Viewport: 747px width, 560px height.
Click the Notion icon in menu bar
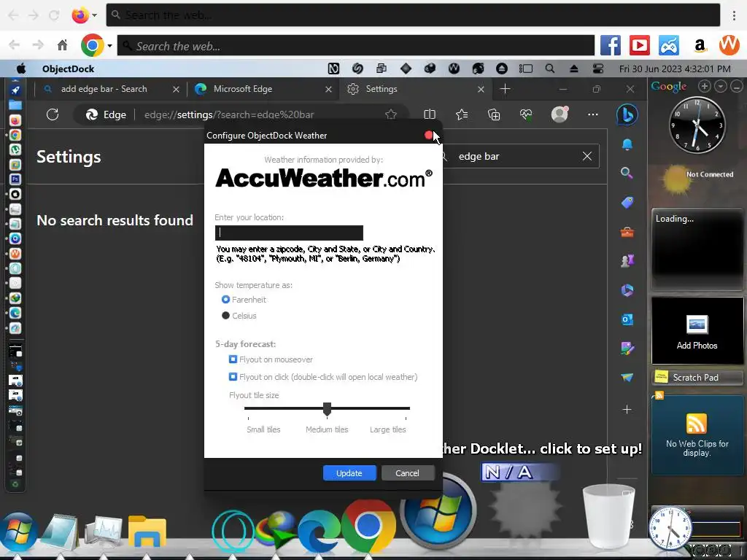[x=333, y=69]
